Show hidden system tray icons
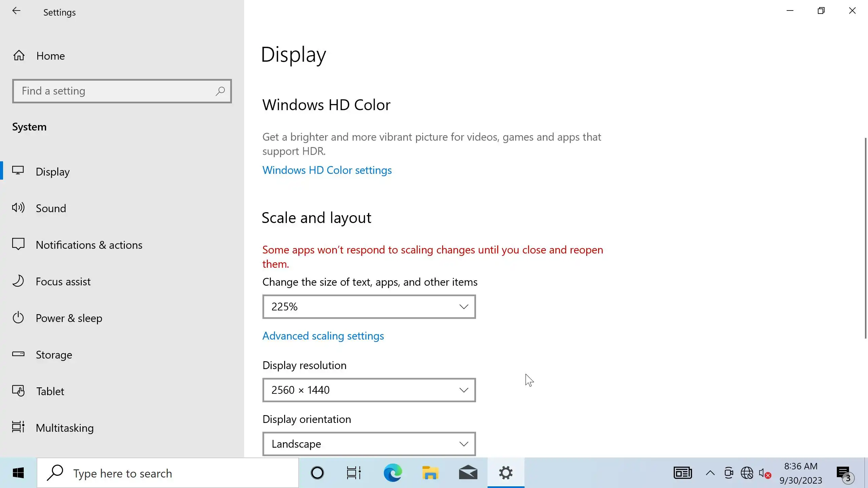The image size is (868, 488). coord(710,473)
